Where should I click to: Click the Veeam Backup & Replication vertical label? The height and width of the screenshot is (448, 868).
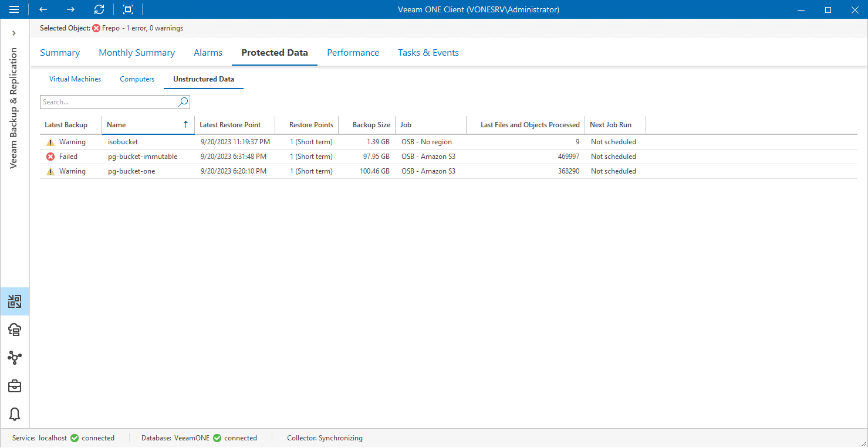pyautogui.click(x=14, y=108)
